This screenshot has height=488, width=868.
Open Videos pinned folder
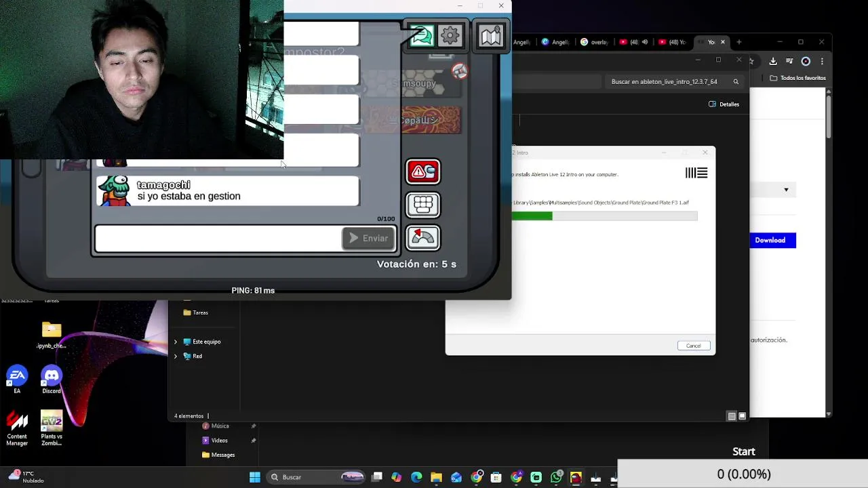[x=215, y=441]
